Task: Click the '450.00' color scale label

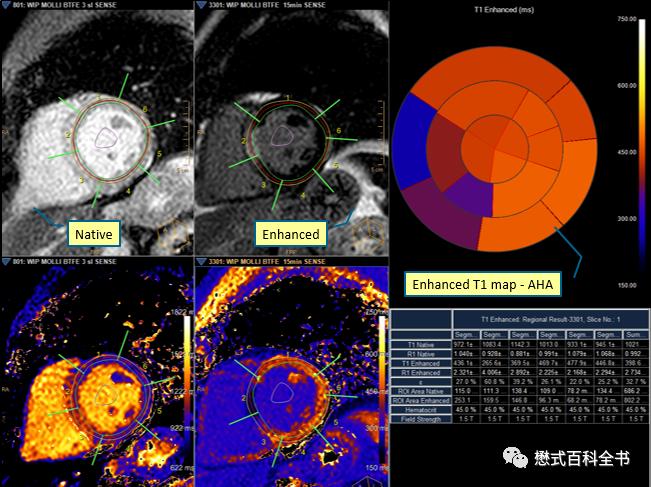Action: click(627, 152)
